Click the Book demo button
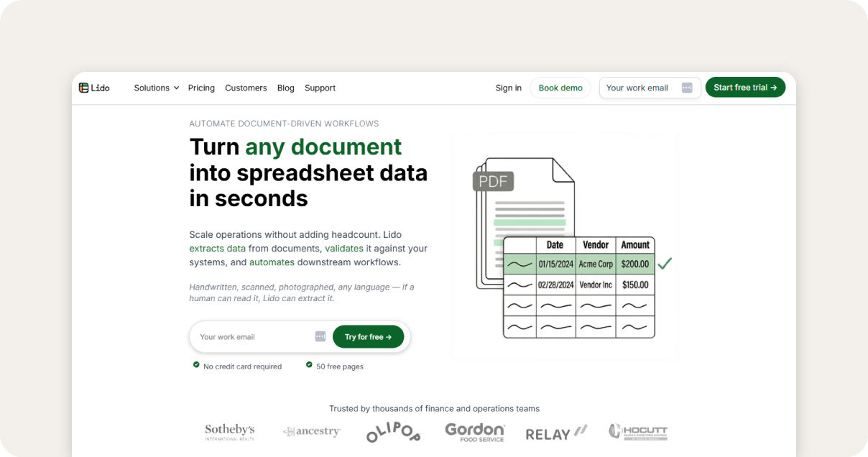The height and width of the screenshot is (457, 868). point(560,88)
